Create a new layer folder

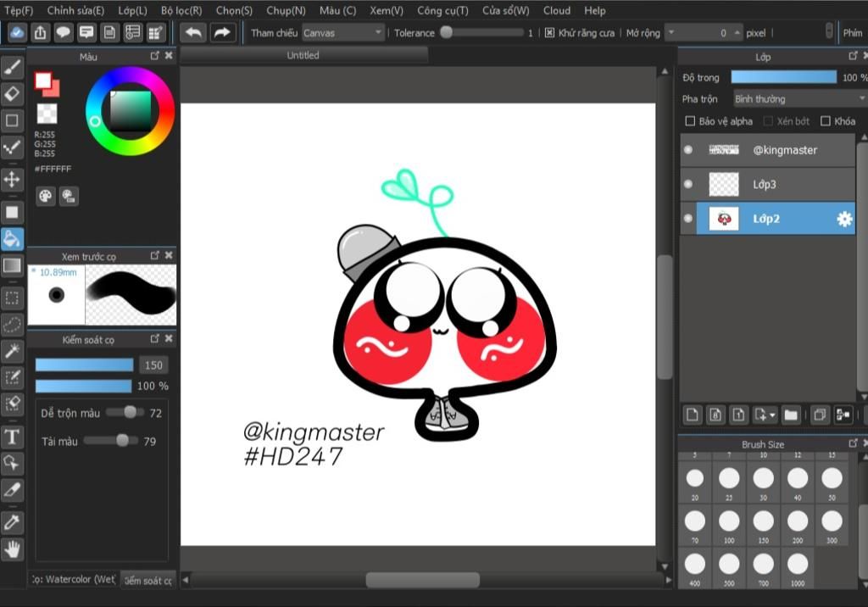coord(791,415)
